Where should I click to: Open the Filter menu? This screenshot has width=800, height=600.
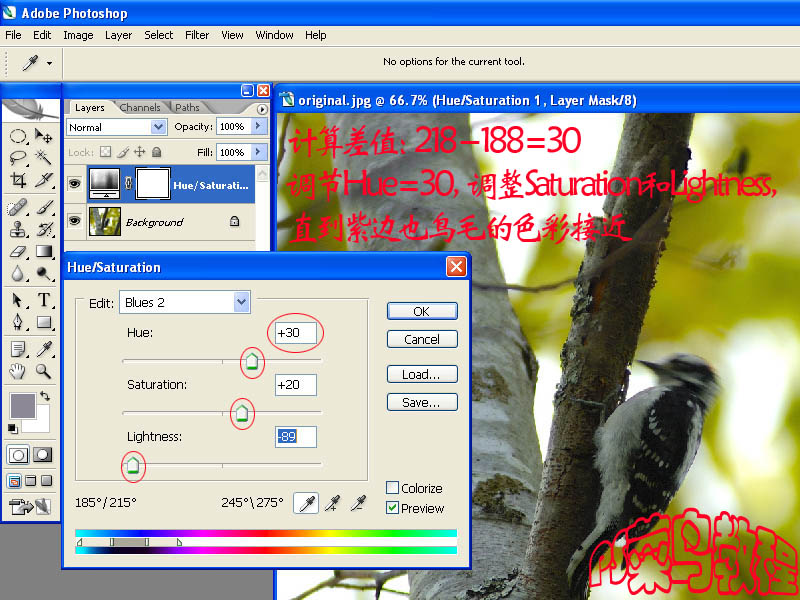(x=197, y=35)
